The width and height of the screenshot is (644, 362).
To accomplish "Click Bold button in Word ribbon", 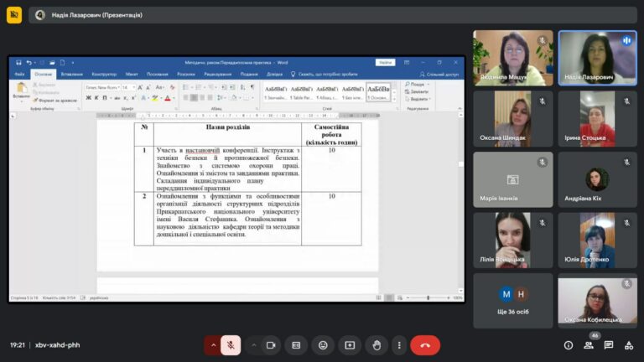I will pos(88,98).
